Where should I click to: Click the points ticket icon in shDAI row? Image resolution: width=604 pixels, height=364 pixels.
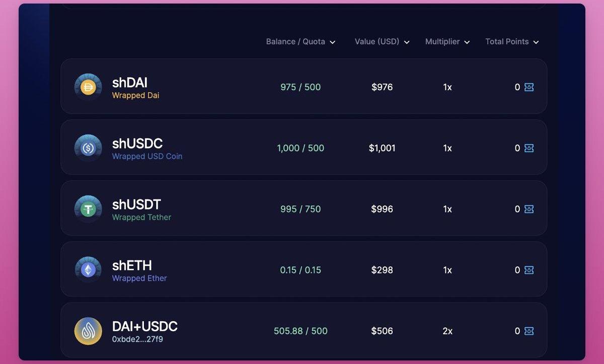pos(529,87)
